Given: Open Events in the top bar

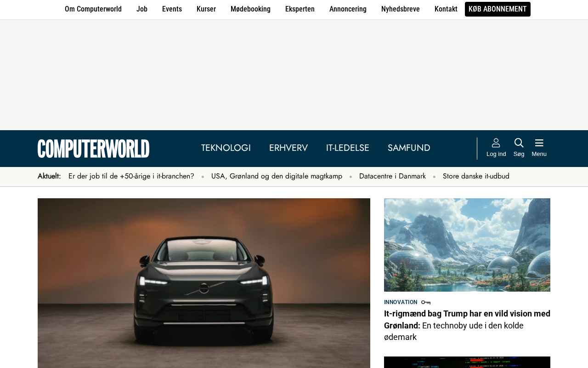Looking at the screenshot, I should coord(172,9).
